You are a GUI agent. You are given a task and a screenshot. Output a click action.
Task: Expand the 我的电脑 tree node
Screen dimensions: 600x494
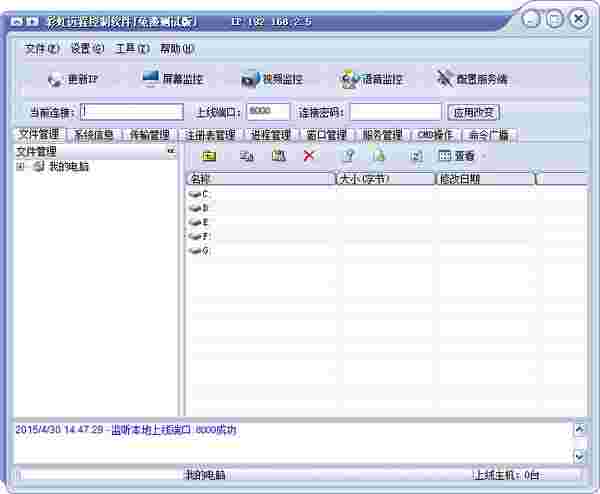[20, 166]
